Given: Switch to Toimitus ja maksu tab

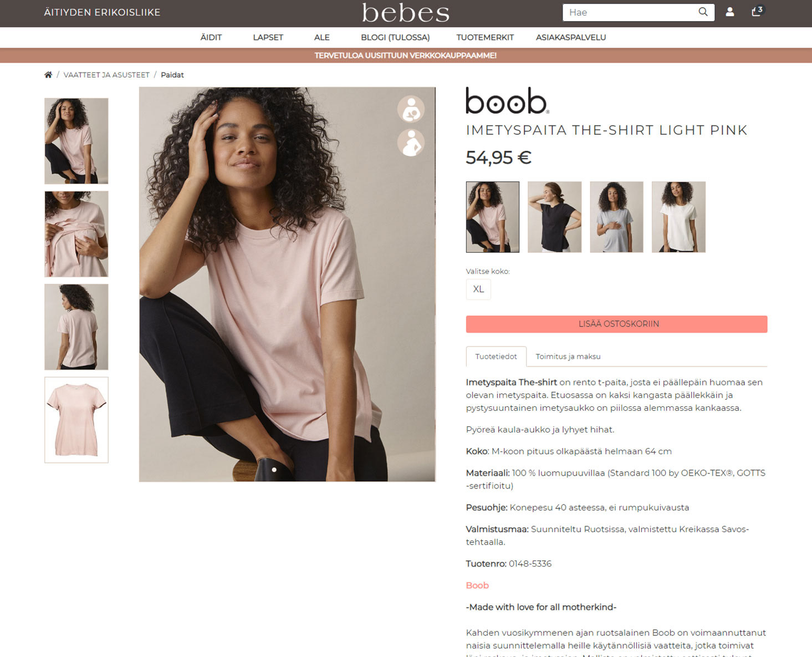Looking at the screenshot, I should click(568, 356).
